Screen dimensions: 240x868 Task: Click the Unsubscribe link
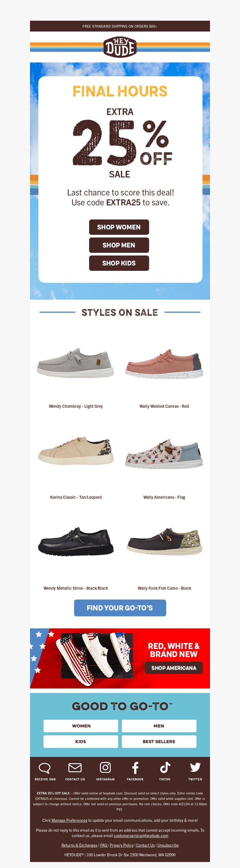pos(168,845)
